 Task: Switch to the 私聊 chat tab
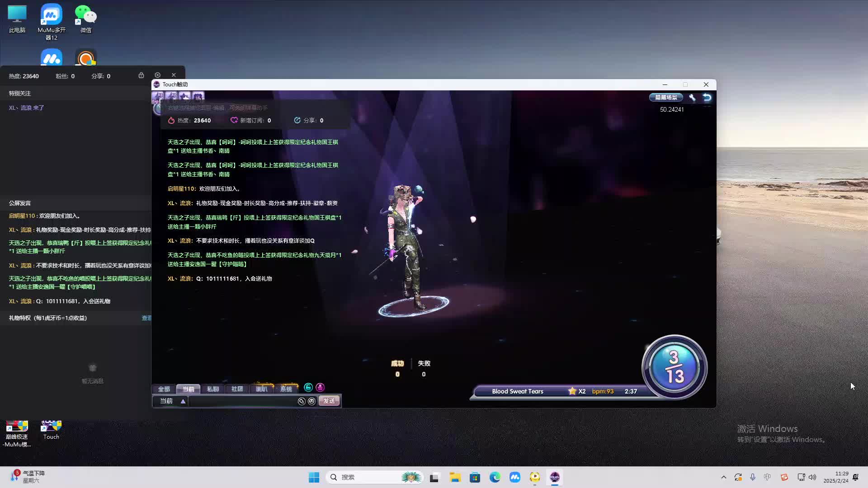[x=213, y=389]
